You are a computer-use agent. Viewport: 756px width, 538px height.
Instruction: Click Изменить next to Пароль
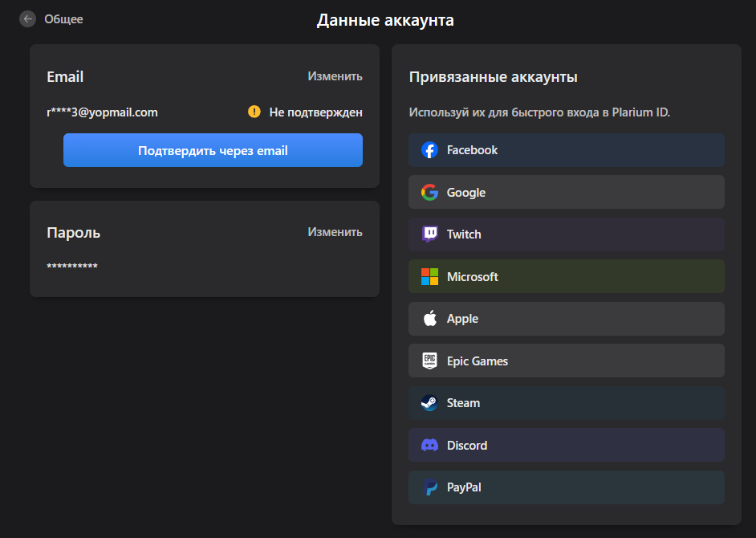pyautogui.click(x=335, y=232)
